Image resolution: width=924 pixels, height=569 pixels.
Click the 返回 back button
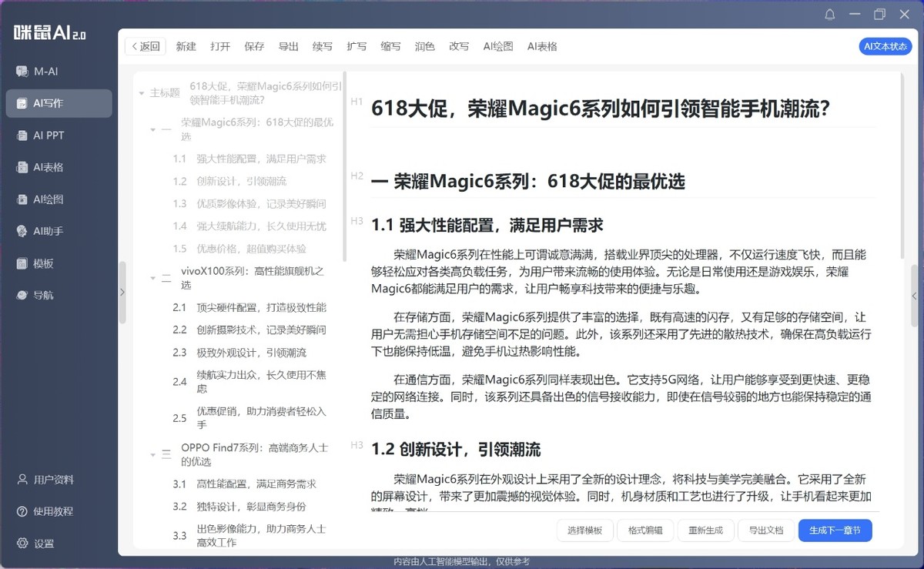(x=146, y=46)
